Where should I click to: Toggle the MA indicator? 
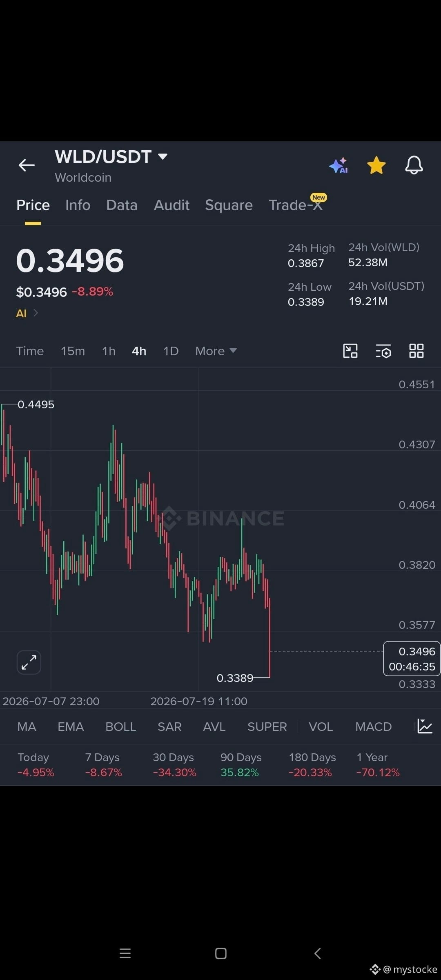pos(27,726)
